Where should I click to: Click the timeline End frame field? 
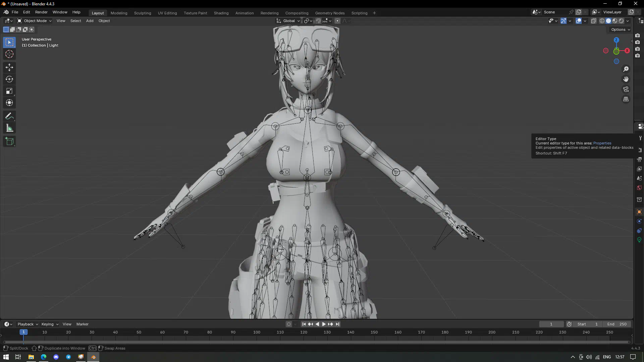click(617, 324)
